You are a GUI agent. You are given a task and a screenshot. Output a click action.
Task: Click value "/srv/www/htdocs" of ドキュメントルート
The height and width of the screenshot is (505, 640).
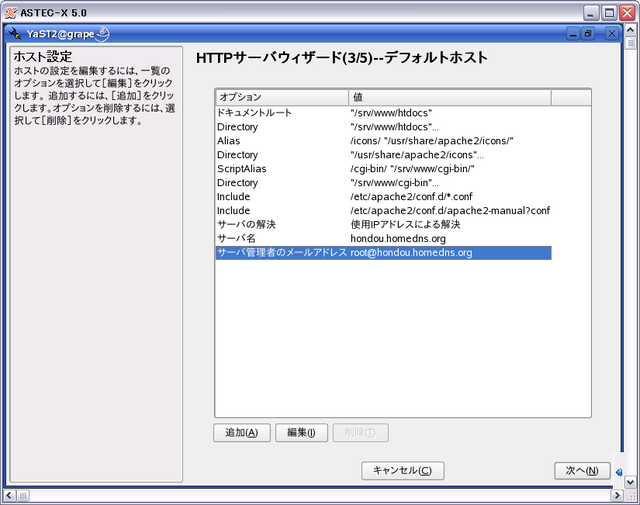click(x=391, y=113)
